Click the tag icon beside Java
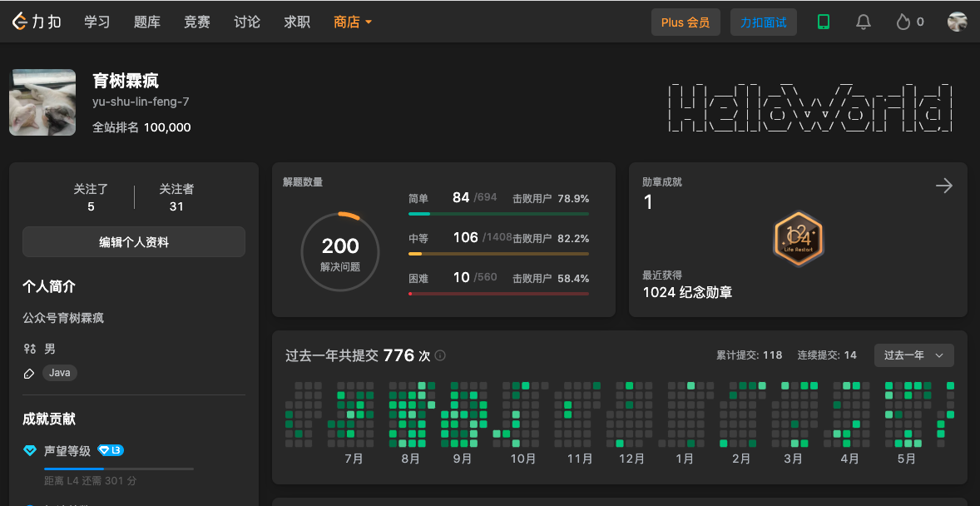980x506 pixels. coord(29,374)
